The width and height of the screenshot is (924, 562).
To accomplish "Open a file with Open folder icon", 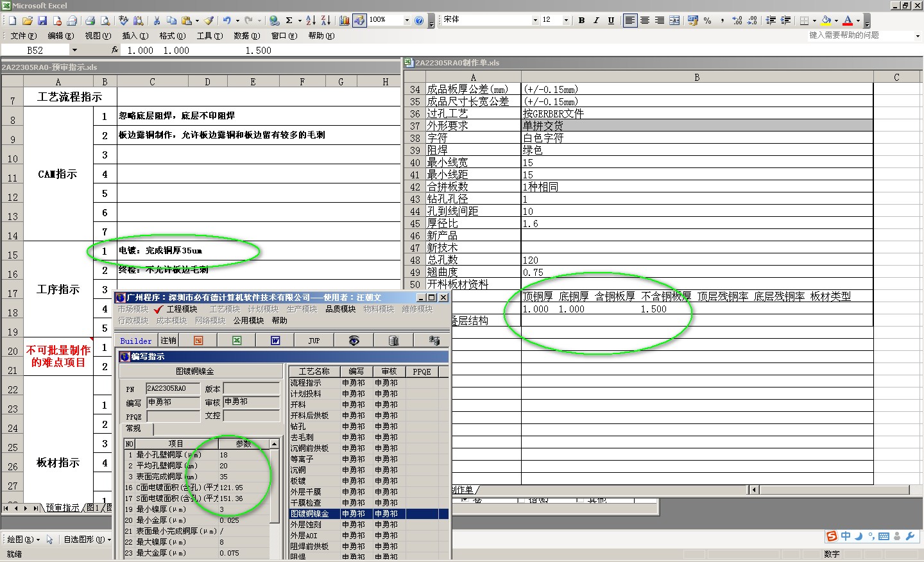I will point(28,21).
